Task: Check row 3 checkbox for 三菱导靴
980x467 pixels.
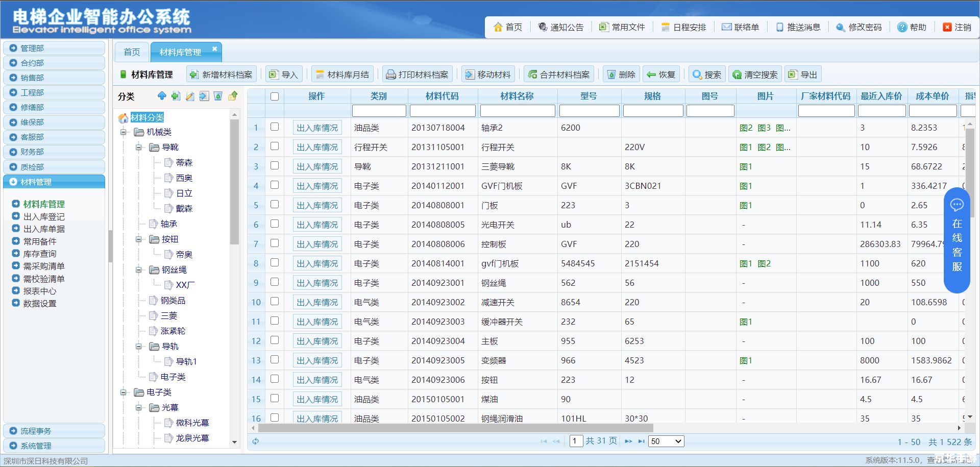Action: (x=275, y=165)
